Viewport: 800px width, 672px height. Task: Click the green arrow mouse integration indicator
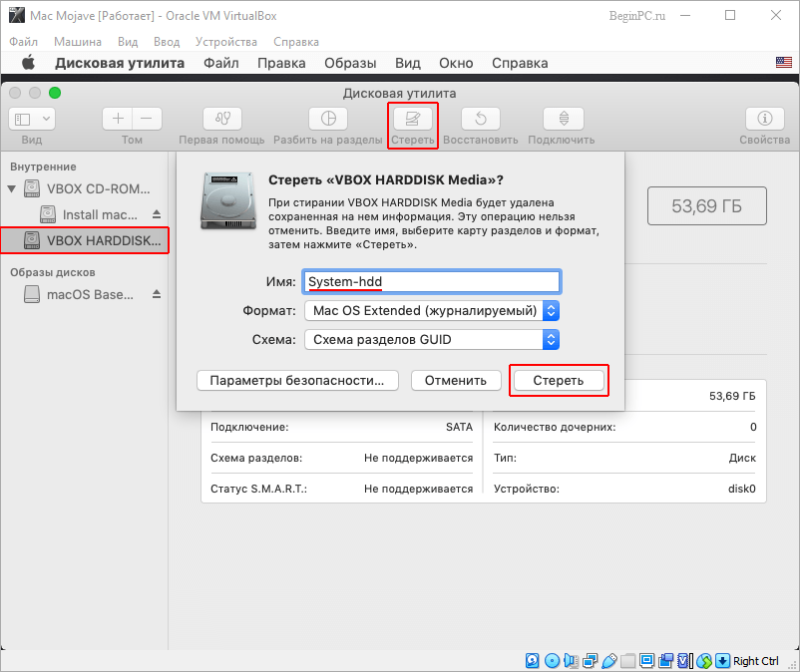704,661
